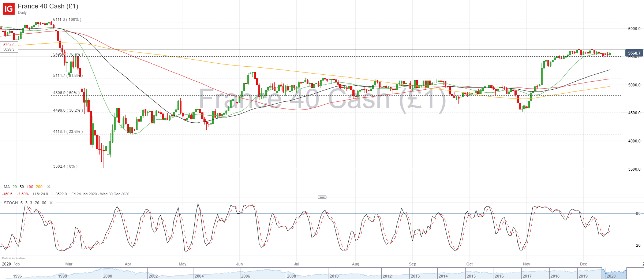Select the 5114.7 (61.8%) Fibonacci label
Screen dimensions: 644x279
[68, 76]
